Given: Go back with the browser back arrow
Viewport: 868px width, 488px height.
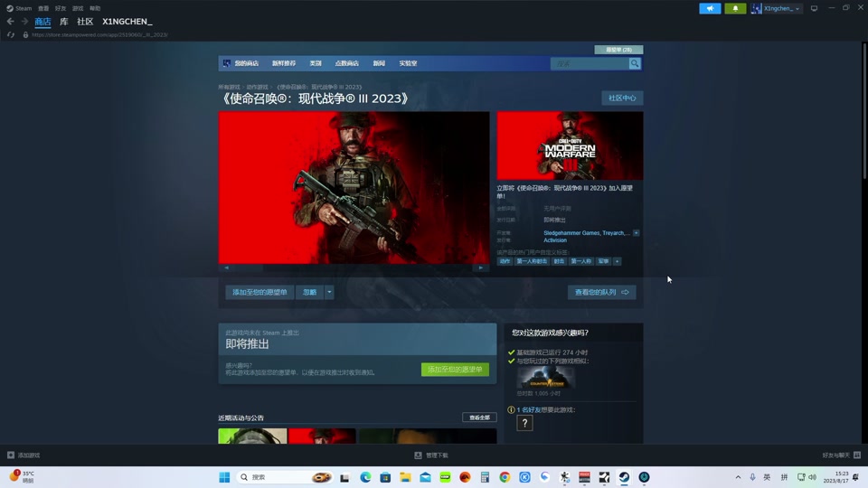Looking at the screenshot, I should [11, 21].
